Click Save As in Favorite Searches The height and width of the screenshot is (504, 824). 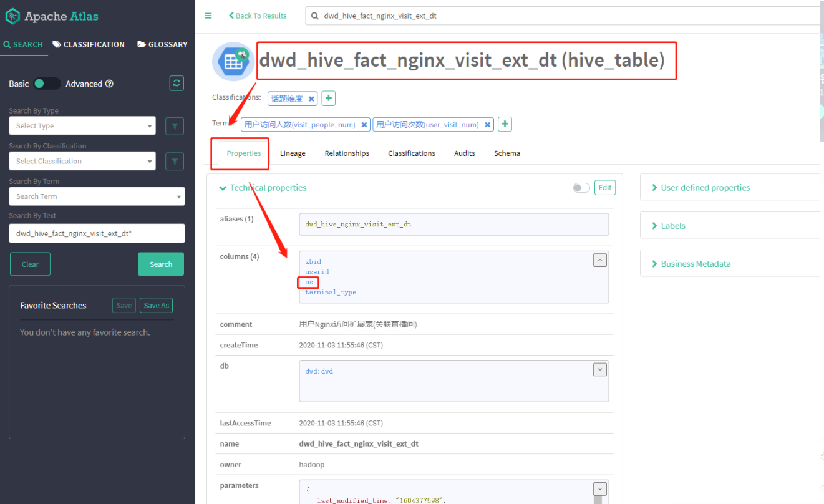tap(156, 306)
